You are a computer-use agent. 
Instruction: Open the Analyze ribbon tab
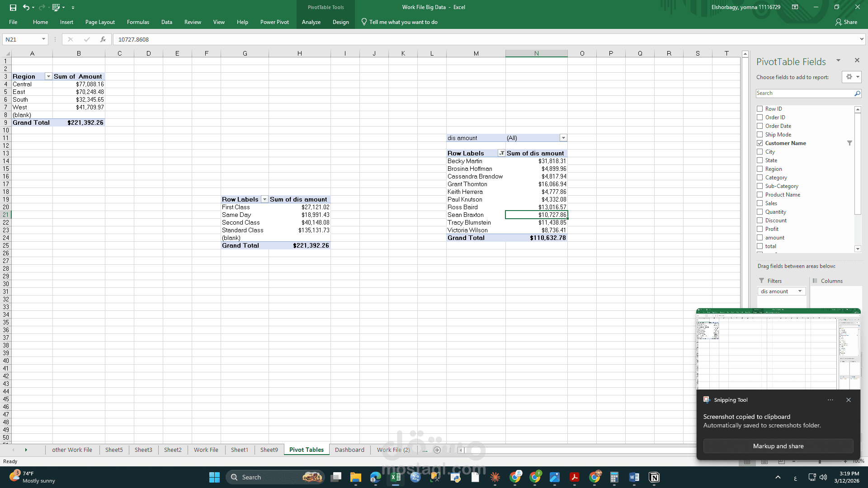(x=311, y=22)
